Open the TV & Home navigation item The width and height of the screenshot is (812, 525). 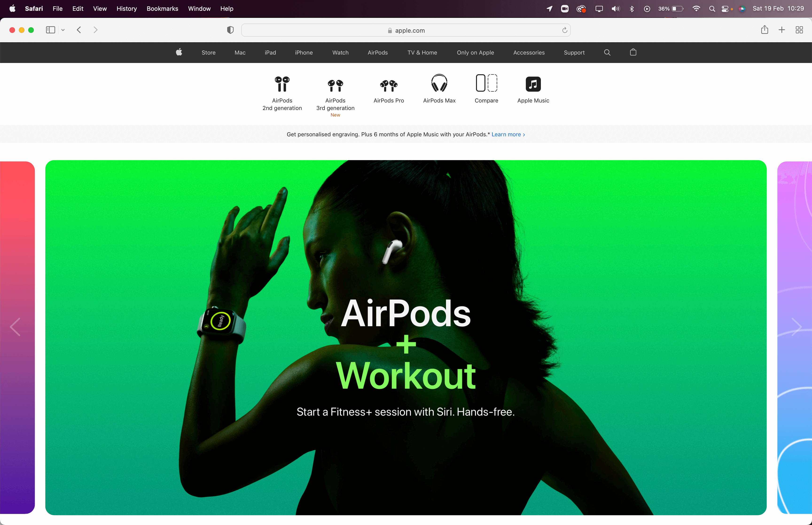422,52
